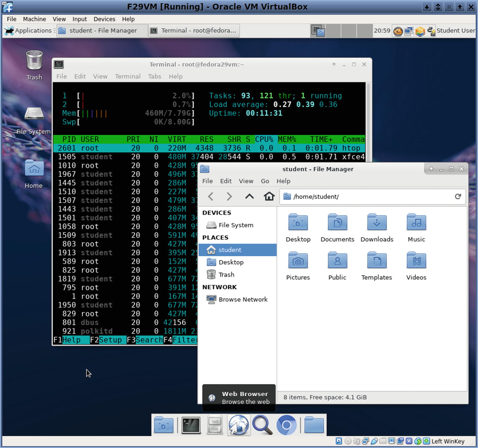
Task: Select student in Places sidebar
Action: coord(237,250)
